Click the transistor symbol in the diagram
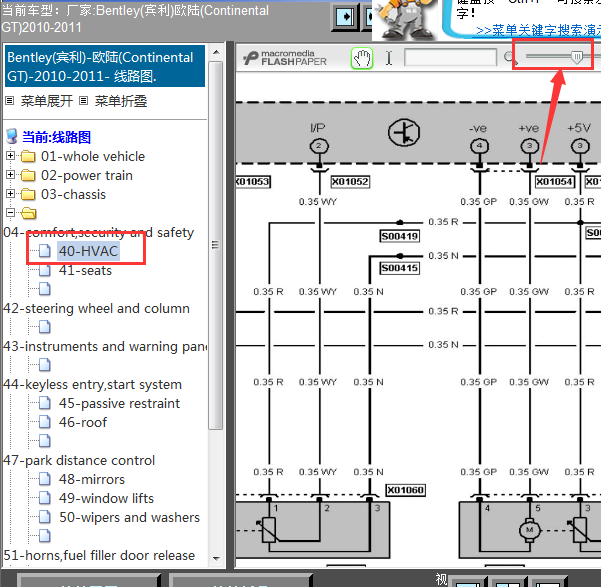601x587 pixels. pyautogui.click(x=404, y=132)
